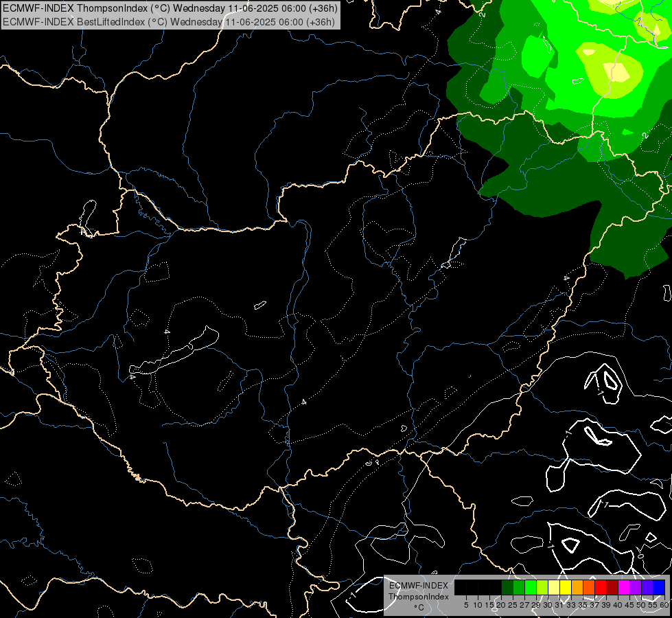Select the magenta 40–45 legend swatch

625,587
